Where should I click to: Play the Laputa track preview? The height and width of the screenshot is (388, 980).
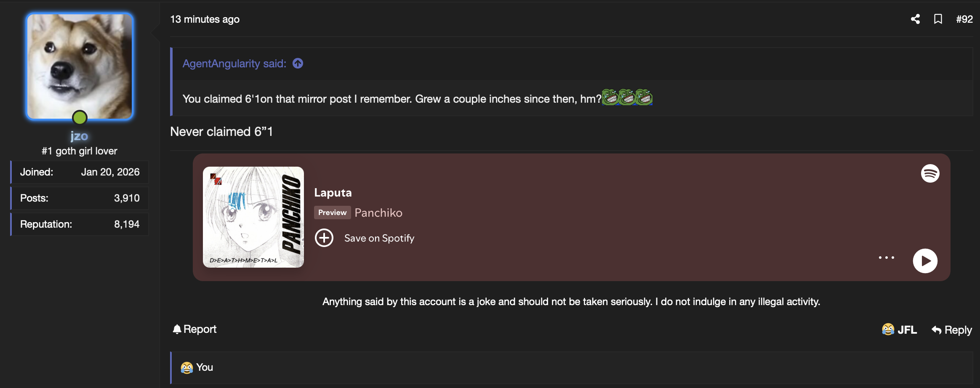[x=925, y=261]
